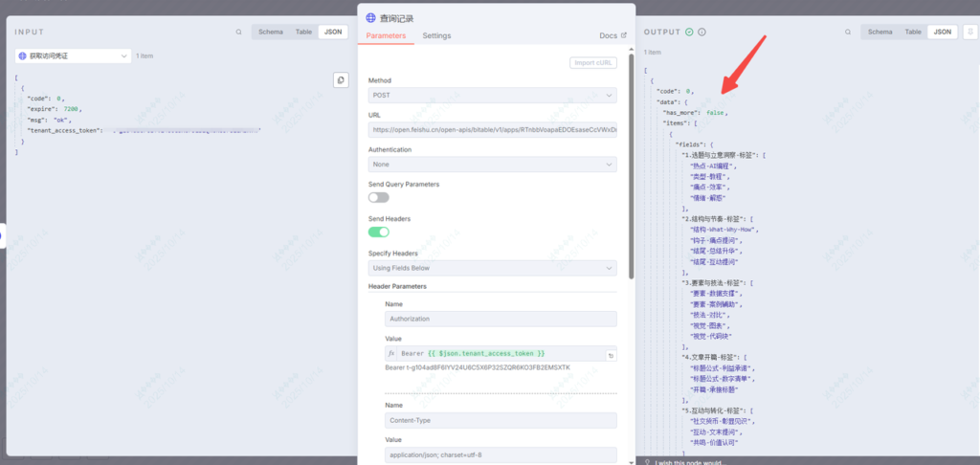
Task: Click the green success checkmark beside OUTPUT
Action: click(689, 32)
